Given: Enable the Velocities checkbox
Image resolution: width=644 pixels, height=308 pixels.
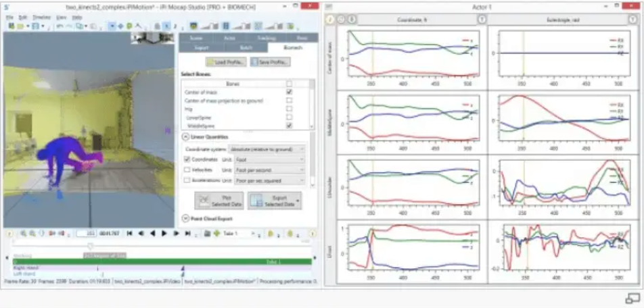Looking at the screenshot, I should tap(187, 170).
